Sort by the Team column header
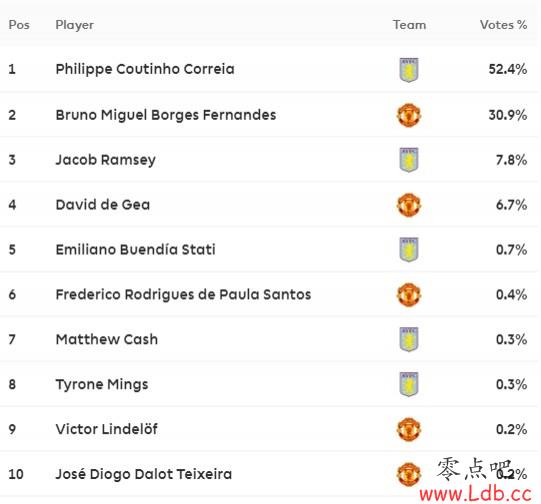Viewport: 541px width, 504px height. [410, 25]
